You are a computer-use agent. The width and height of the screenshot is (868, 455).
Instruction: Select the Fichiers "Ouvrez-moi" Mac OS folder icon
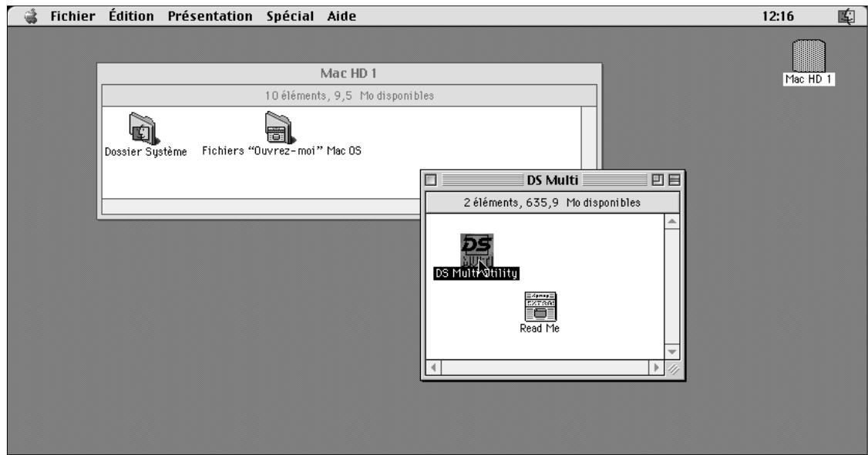pos(280,127)
